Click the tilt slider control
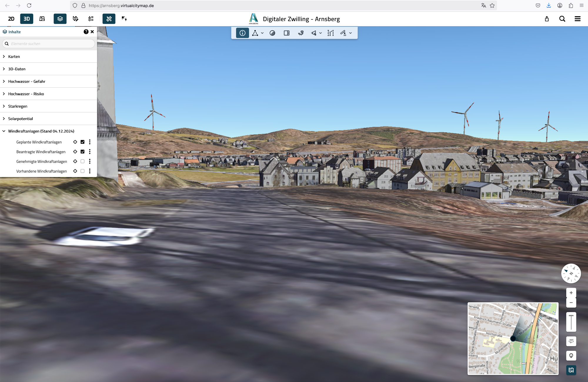Screen dimensions: 588x382 coord(571,322)
